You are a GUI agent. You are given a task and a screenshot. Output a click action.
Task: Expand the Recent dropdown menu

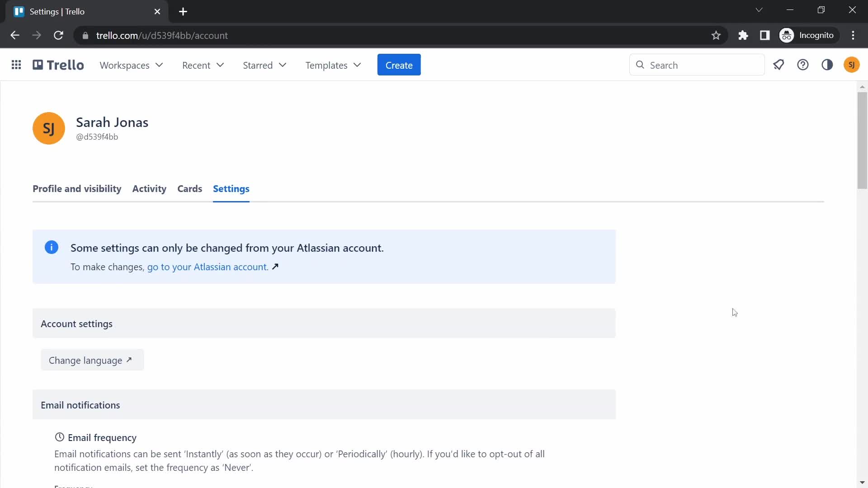[x=203, y=65]
